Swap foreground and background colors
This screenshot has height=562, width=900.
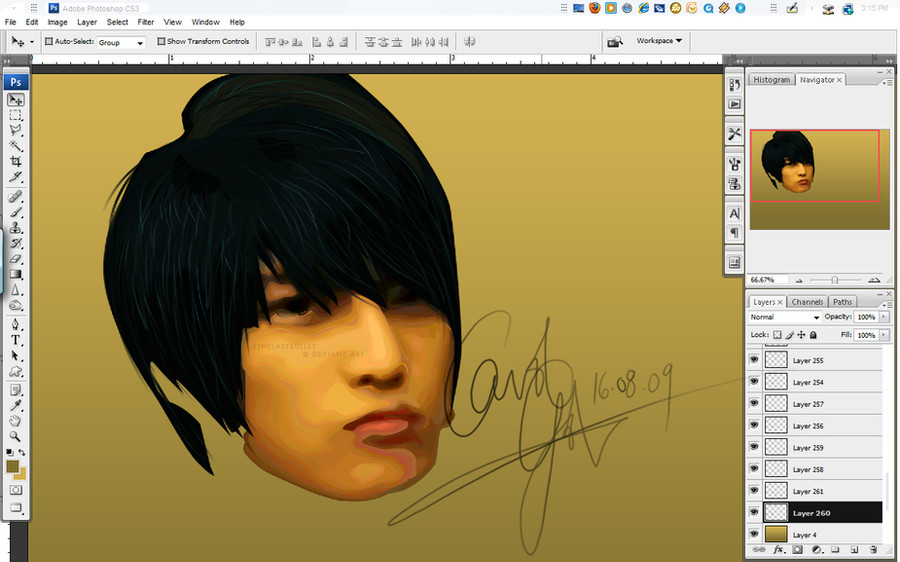coord(22,453)
